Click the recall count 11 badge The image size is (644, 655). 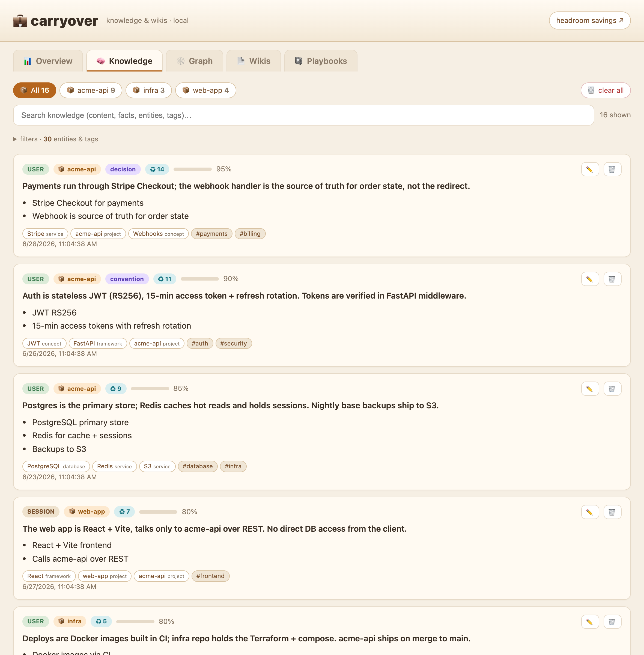coord(165,279)
